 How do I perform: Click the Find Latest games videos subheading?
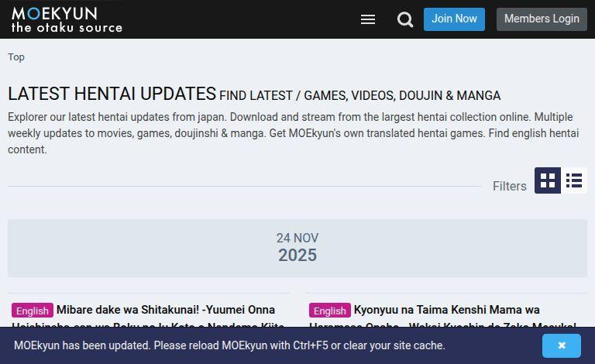tap(360, 95)
